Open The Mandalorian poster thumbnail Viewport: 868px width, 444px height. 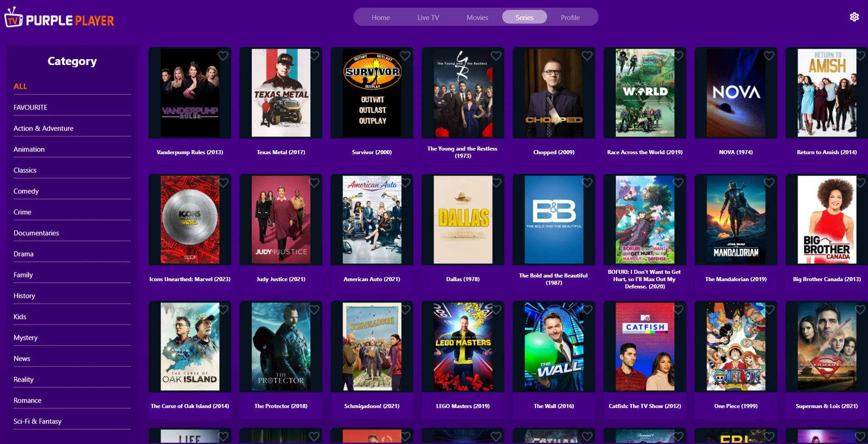tap(736, 220)
